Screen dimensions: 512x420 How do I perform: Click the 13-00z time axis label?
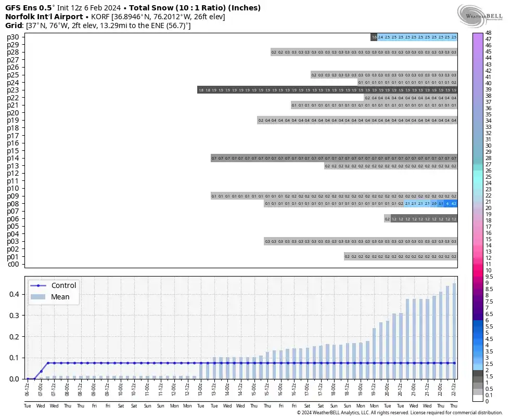pyautogui.click(x=200, y=389)
